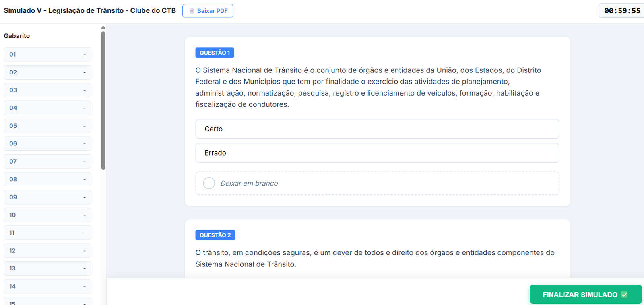This screenshot has height=305, width=644.
Task: Navigate to question 09 in Gabarito
Action: (x=47, y=197)
